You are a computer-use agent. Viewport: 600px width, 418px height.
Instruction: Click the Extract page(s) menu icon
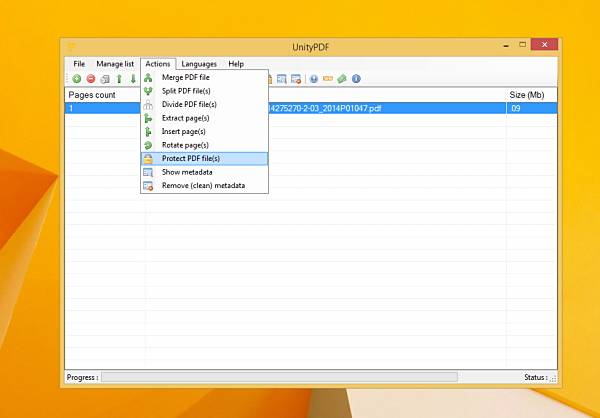[x=148, y=118]
